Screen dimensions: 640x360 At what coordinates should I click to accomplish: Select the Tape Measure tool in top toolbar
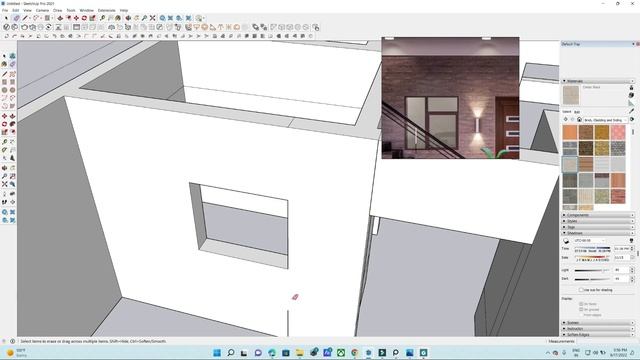pos(102,18)
